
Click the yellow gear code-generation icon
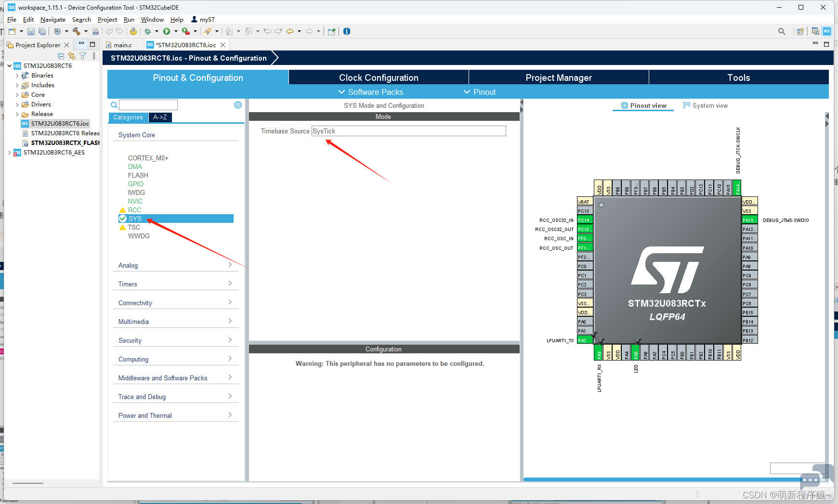coord(133,31)
